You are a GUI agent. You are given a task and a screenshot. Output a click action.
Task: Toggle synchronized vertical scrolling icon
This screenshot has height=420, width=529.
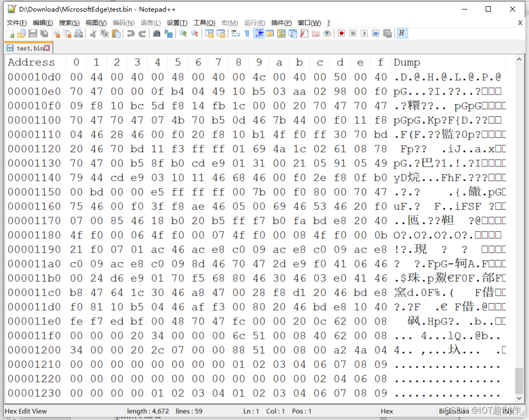pyautogui.click(x=209, y=33)
